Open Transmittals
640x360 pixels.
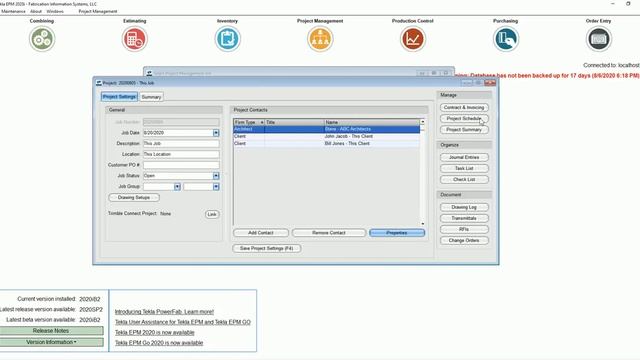(464, 218)
